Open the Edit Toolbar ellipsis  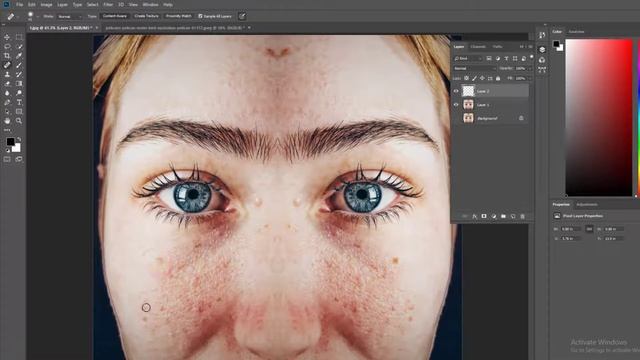point(7,130)
